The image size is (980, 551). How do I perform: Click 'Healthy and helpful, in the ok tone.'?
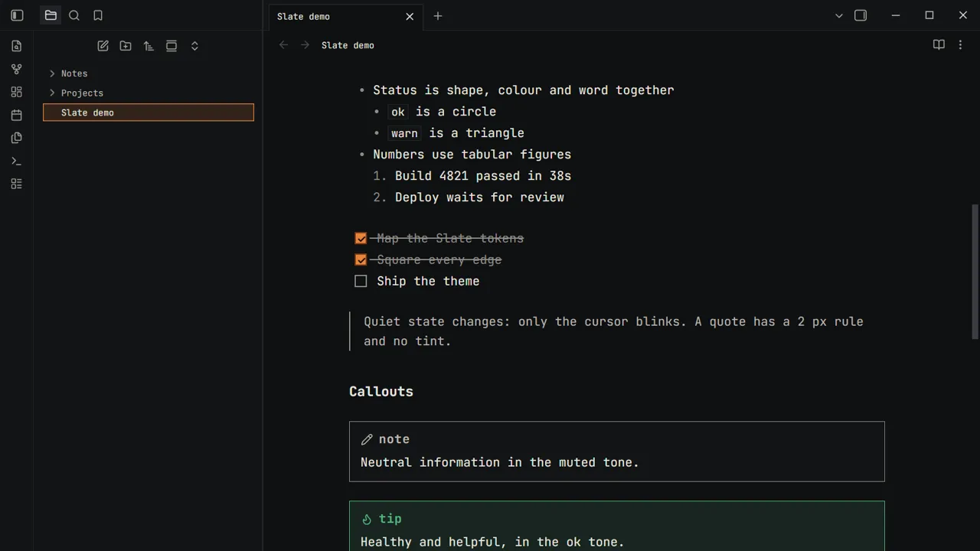tap(492, 542)
